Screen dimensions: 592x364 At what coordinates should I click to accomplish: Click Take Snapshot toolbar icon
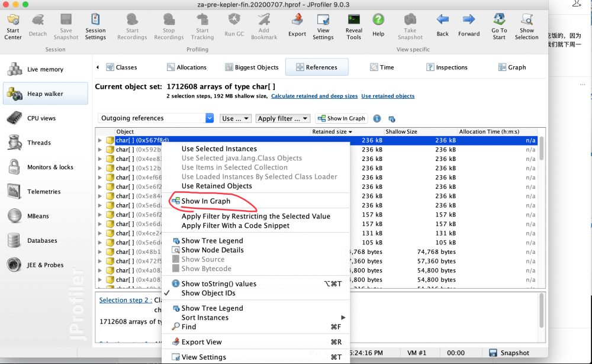point(410,27)
